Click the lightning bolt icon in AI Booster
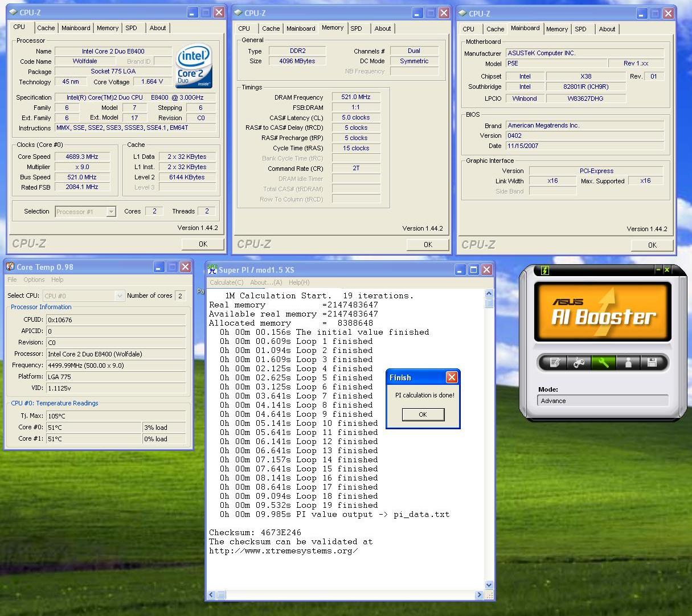692x616 pixels. pos(544,270)
